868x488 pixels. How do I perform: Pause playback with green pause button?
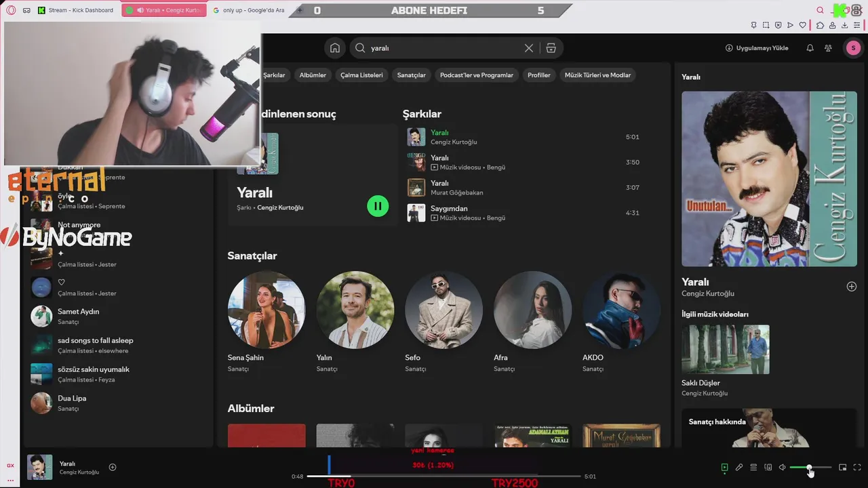click(378, 206)
